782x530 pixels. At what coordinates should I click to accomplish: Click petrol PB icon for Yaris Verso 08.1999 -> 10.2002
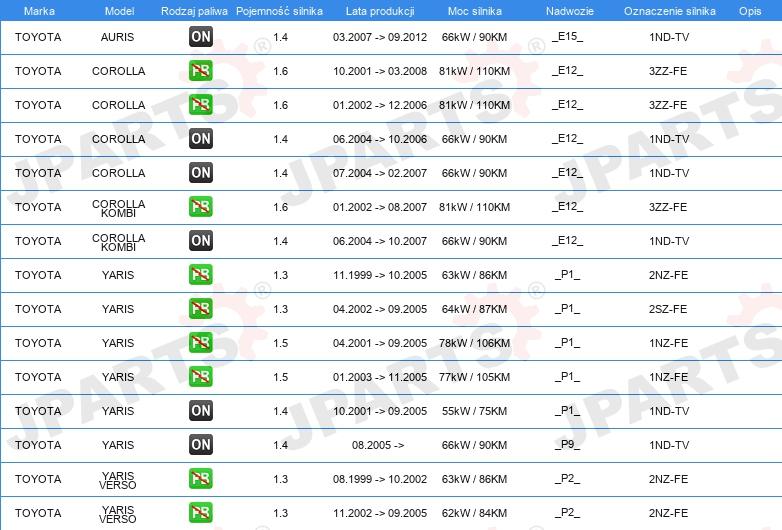click(201, 479)
